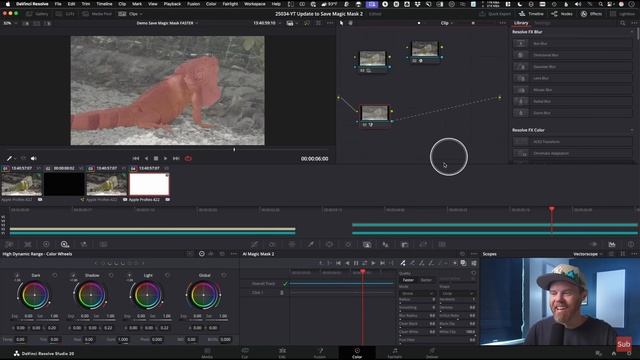Select Faster quality mode in Magic Mask

408,280
